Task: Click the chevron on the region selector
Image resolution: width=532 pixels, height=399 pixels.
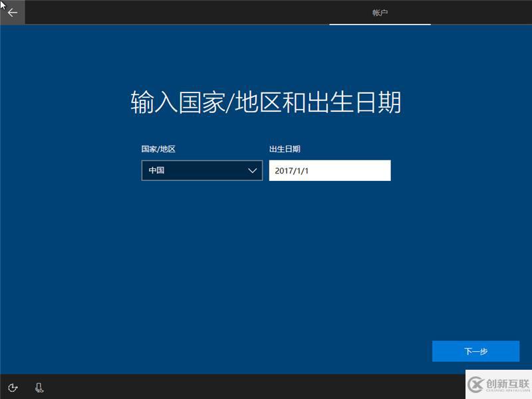Action: [252, 170]
